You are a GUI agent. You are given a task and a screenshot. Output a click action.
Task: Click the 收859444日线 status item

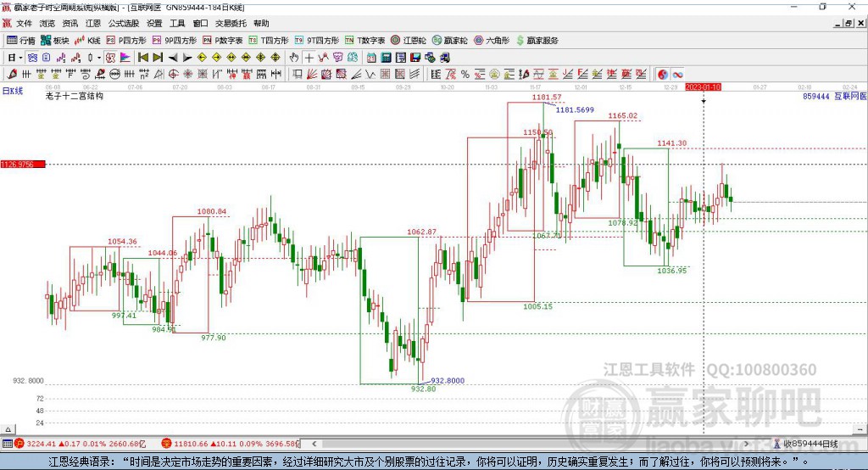[805, 444]
